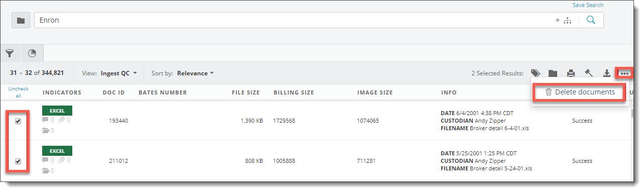The image size is (644, 192).
Task: Click Success status for doc 193440
Action: [x=582, y=121]
